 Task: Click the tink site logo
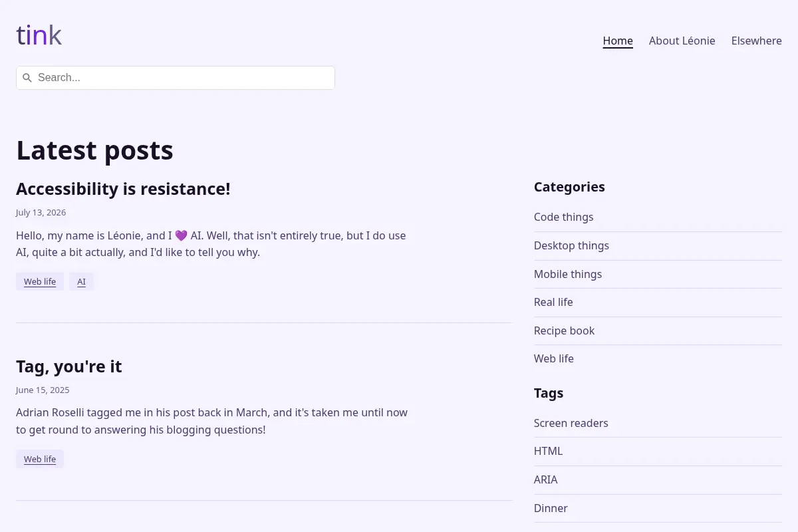39,36
